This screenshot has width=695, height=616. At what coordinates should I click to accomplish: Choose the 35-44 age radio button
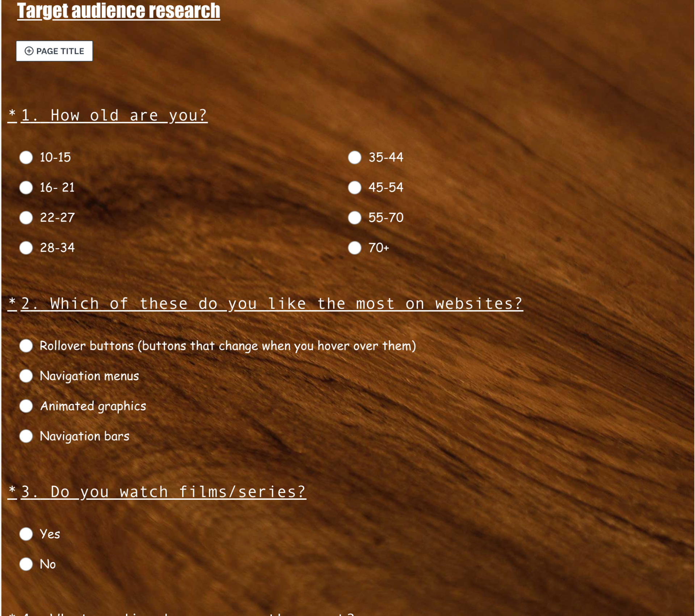point(354,157)
